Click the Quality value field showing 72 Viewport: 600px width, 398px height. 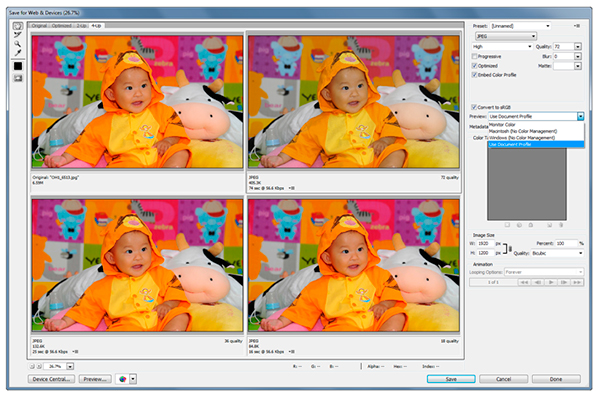[563, 46]
